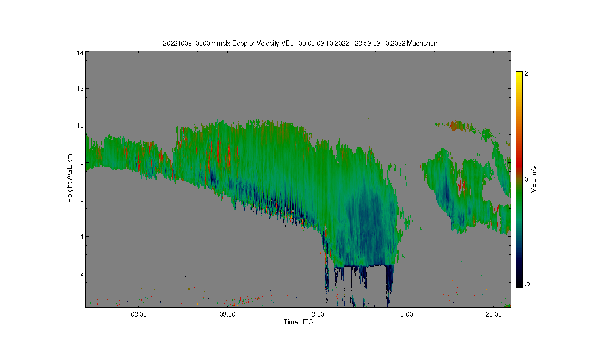The image size is (607, 364).
Task: Click the 08:00 time tick label
Action: point(227,315)
